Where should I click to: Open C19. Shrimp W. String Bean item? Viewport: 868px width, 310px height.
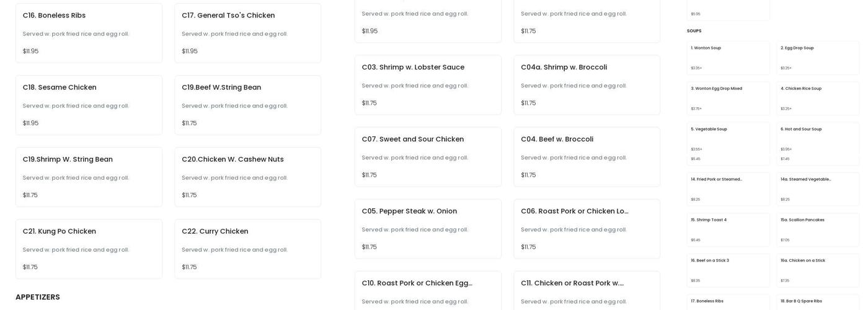tap(89, 177)
